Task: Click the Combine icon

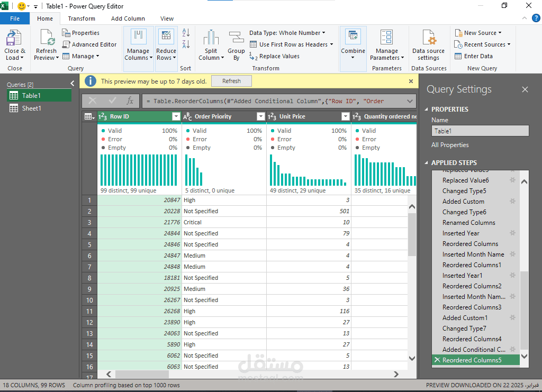Action: pyautogui.click(x=353, y=36)
